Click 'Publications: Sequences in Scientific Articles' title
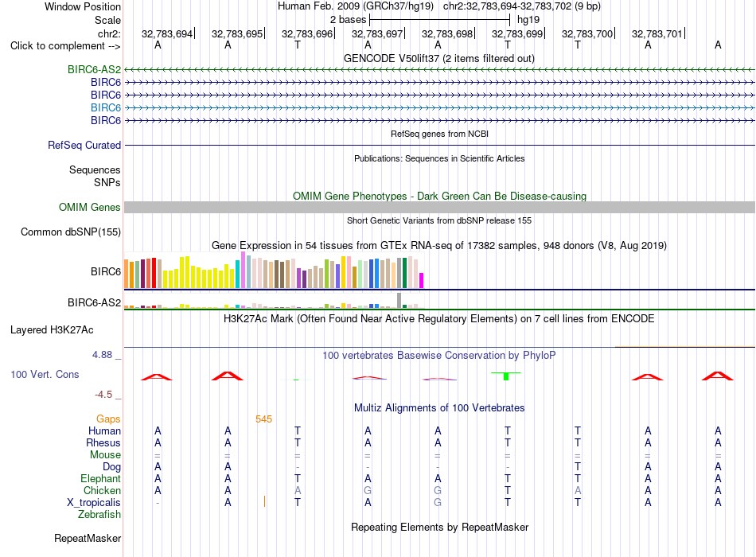Image resolution: width=756 pixels, height=557 pixels. tap(439, 158)
